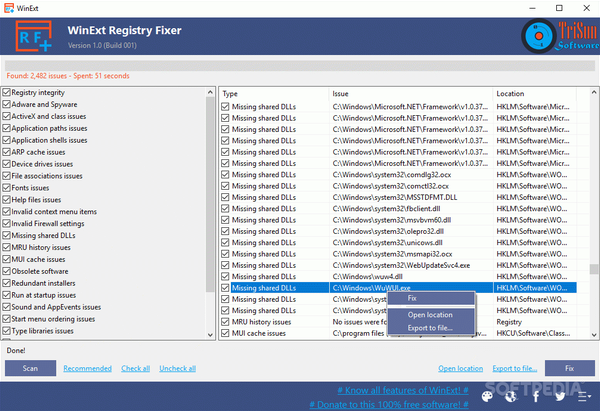Screen dimensions: 600x411
Task: Select the fbclient.dll issue row
Action: pyautogui.click(x=398, y=209)
